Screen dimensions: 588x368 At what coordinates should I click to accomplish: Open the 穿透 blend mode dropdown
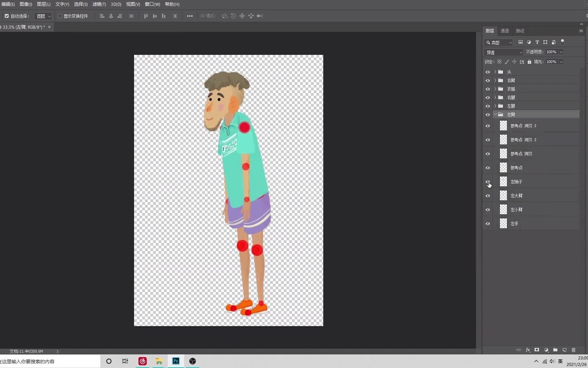pos(504,52)
